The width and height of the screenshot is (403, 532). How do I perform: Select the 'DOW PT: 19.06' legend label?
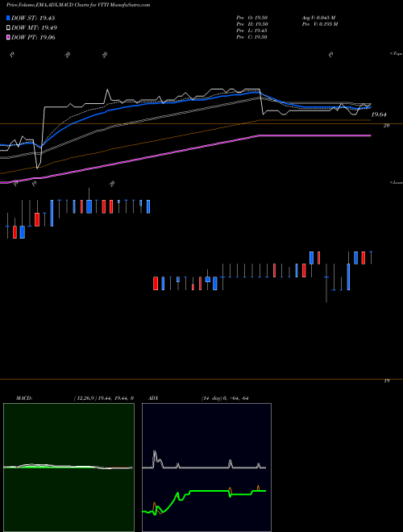pos(33,37)
